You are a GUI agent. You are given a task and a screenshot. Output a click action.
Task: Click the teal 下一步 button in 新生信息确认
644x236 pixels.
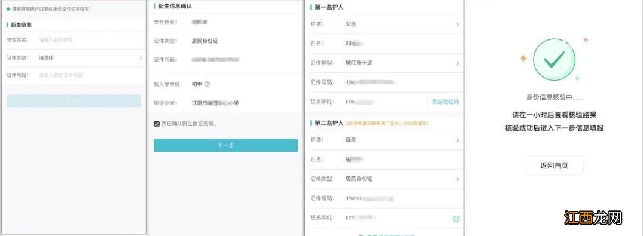(225, 145)
